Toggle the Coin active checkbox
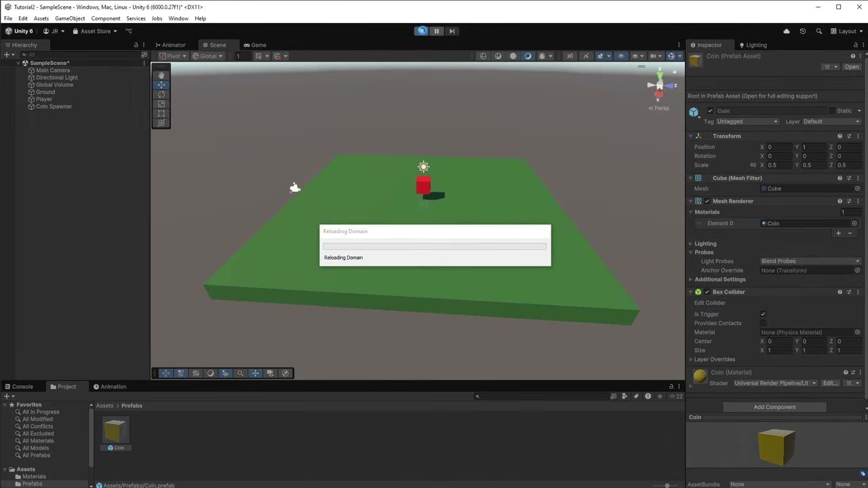The width and height of the screenshot is (868, 488). pyautogui.click(x=710, y=110)
